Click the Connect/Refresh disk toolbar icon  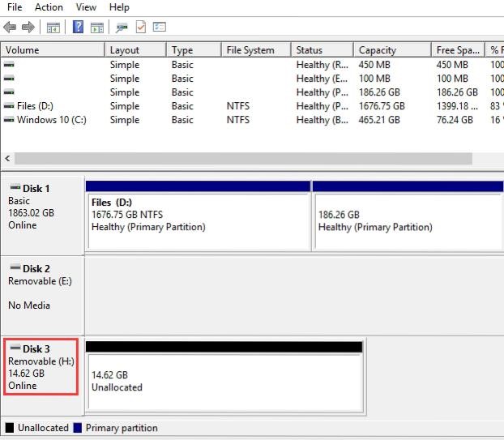(x=122, y=28)
